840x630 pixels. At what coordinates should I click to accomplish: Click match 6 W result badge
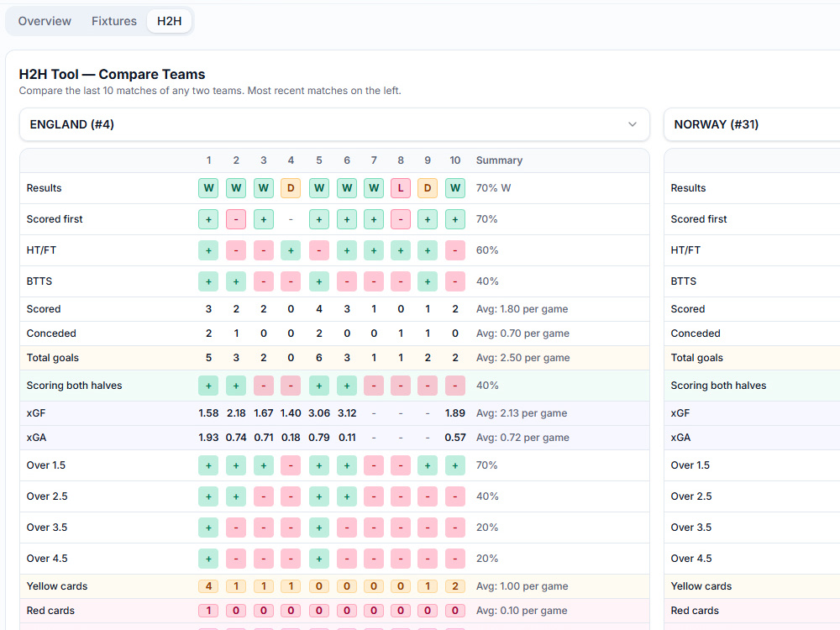coord(347,188)
